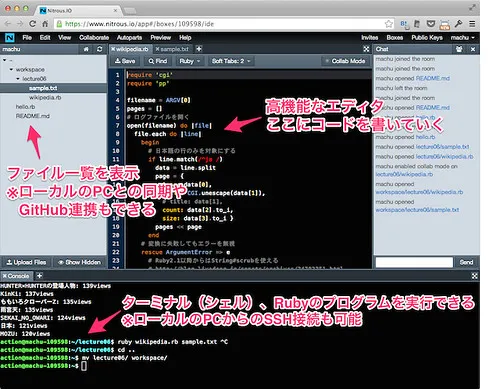The width and height of the screenshot is (500, 389).
Task: Toggle Collab Mode on
Action: click(345, 61)
